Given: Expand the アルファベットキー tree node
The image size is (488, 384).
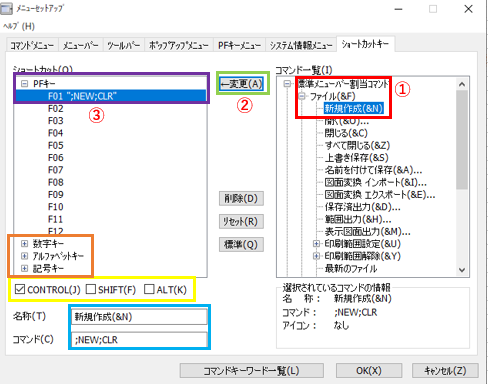Looking at the screenshot, I should pos(24,256).
